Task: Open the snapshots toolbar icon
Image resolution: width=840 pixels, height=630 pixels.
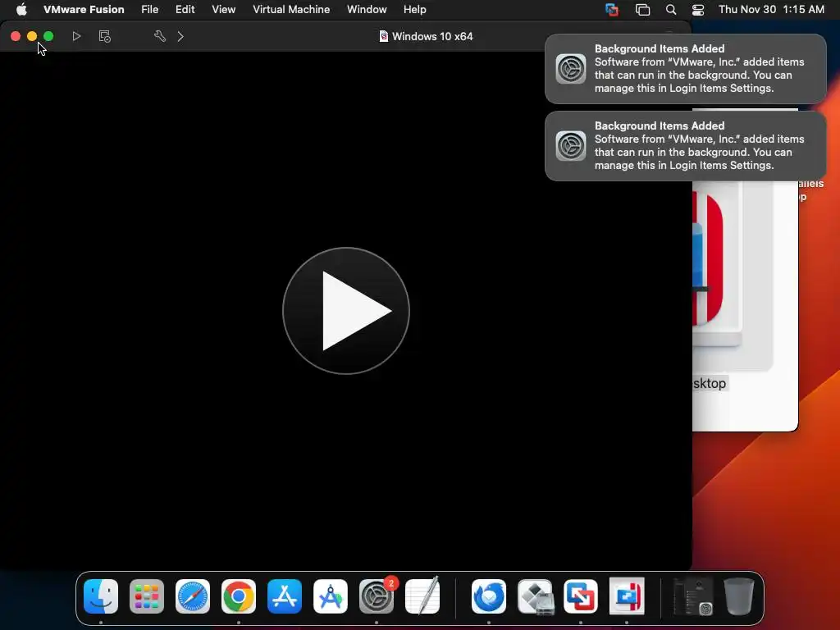Action: [x=104, y=36]
